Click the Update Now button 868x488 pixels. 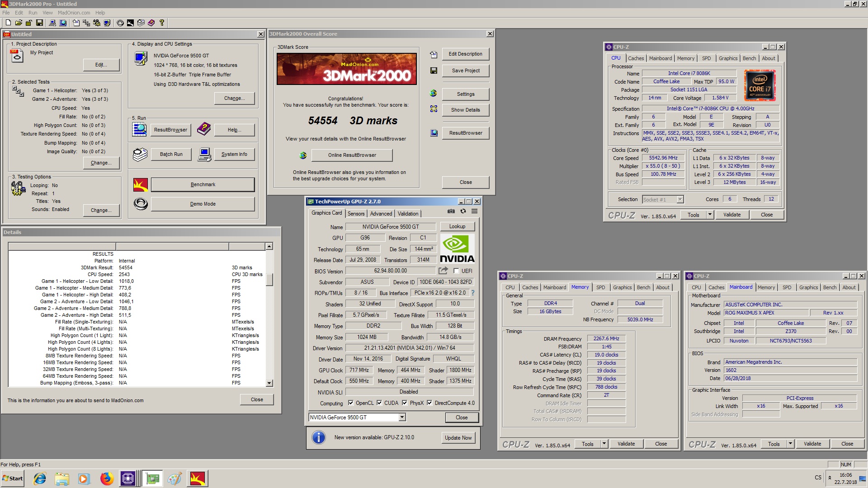coord(458,437)
